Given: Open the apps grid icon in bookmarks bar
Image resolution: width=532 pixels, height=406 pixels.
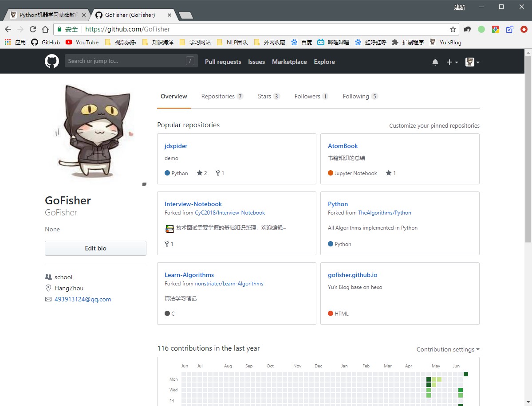Looking at the screenshot, I should pyautogui.click(x=8, y=42).
